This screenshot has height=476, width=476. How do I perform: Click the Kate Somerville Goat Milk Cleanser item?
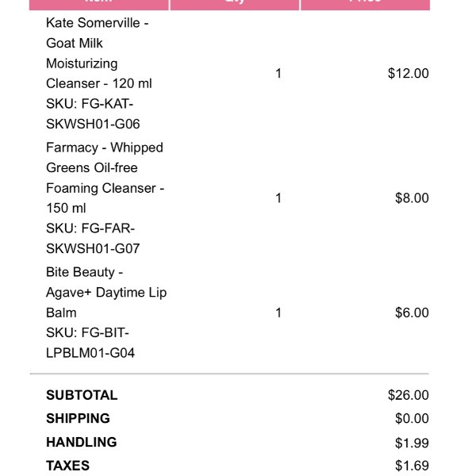click(99, 53)
